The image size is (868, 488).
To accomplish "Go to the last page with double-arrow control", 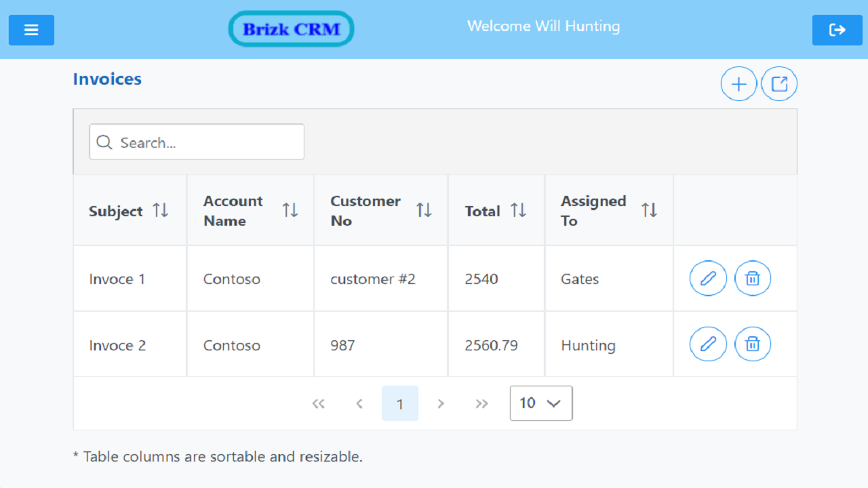I will pos(481,403).
